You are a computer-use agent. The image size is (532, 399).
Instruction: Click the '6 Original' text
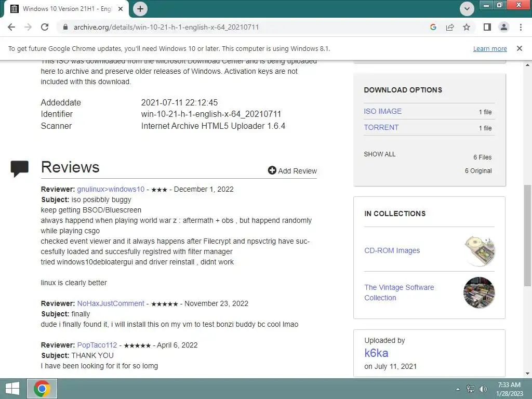point(478,170)
